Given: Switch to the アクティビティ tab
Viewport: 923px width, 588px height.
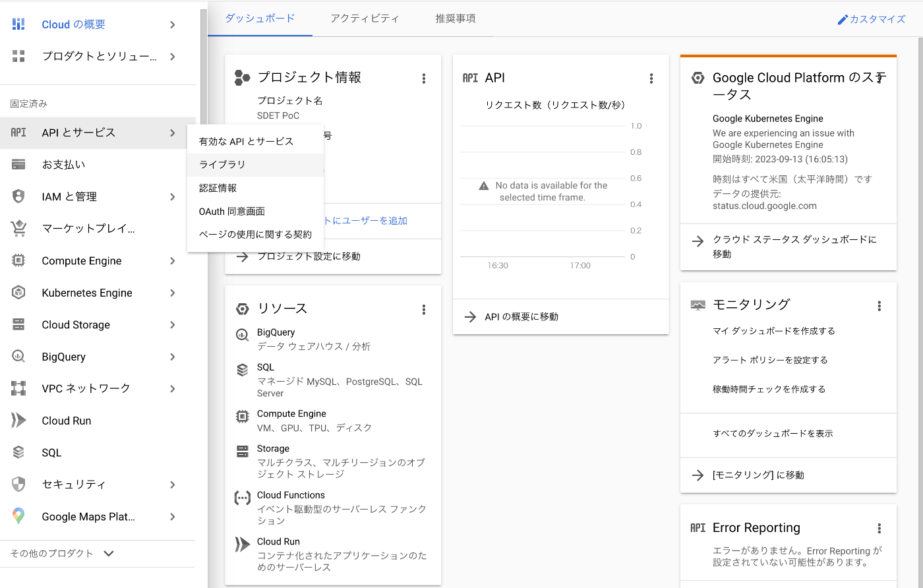Looking at the screenshot, I should click(x=365, y=18).
